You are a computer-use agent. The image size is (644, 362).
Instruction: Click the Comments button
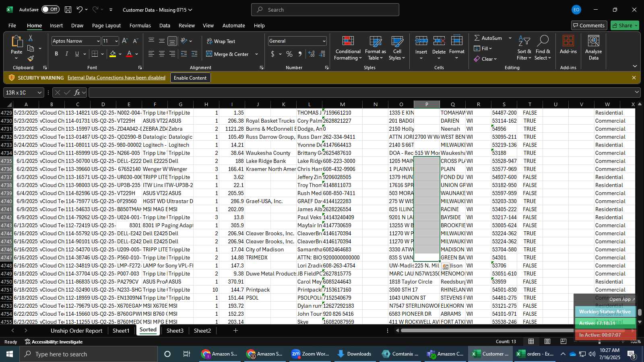coord(588,25)
